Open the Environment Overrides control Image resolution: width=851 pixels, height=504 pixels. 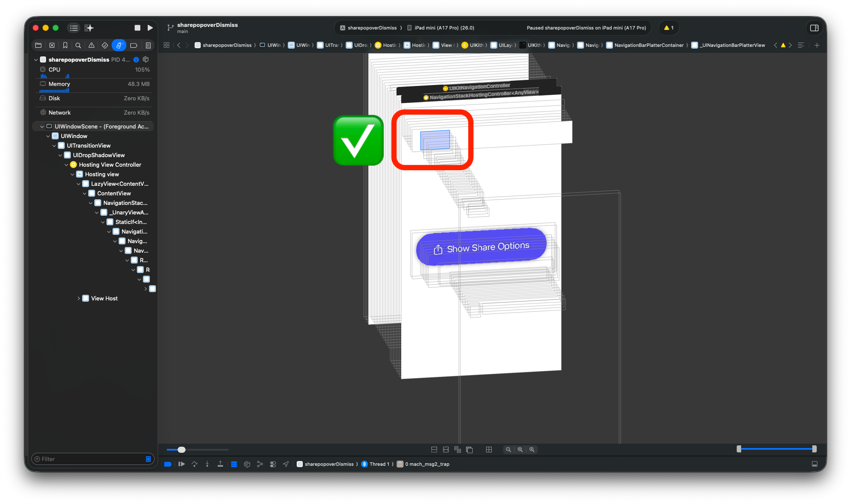click(x=273, y=464)
